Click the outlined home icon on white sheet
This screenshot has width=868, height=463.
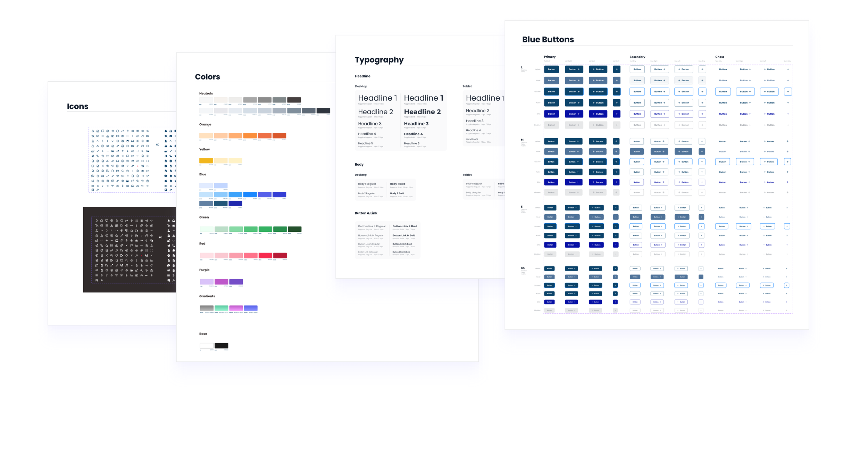[x=112, y=146]
